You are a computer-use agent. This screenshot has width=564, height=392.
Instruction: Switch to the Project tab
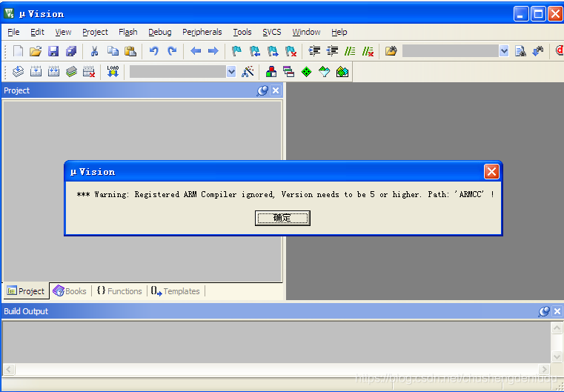26,291
